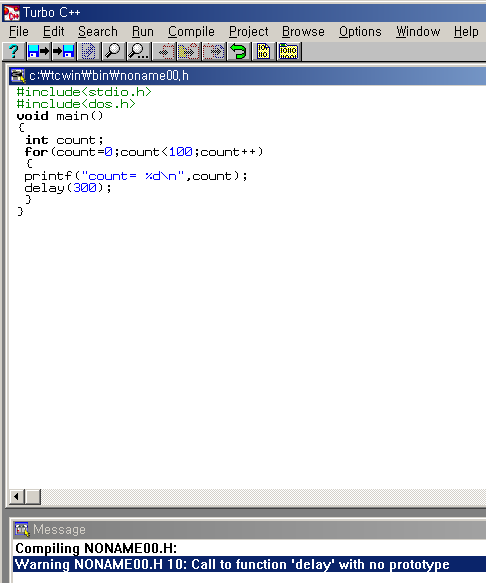The width and height of the screenshot is (486, 583).
Task: Click the open file disk-arrow icon
Action: click(39, 51)
